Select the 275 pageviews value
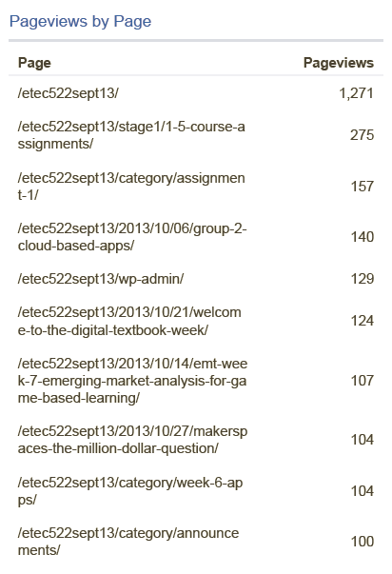This screenshot has width=392, height=574. click(x=362, y=135)
